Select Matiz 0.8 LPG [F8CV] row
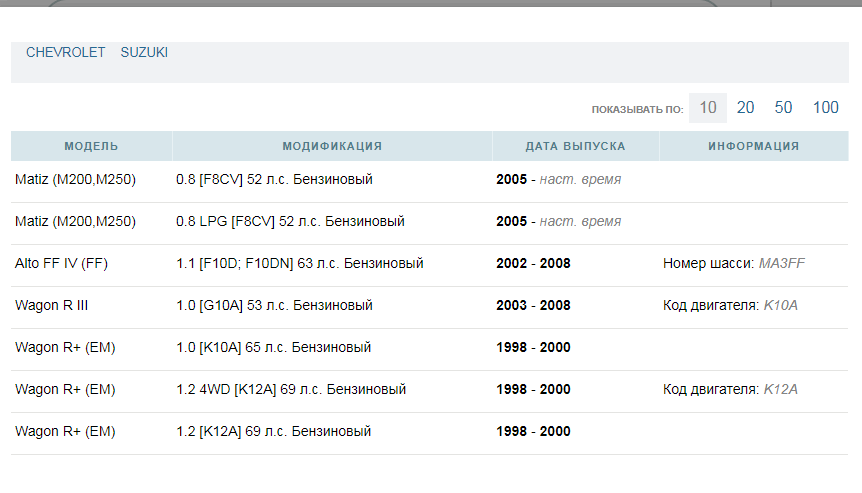862x493 pixels. click(290, 222)
